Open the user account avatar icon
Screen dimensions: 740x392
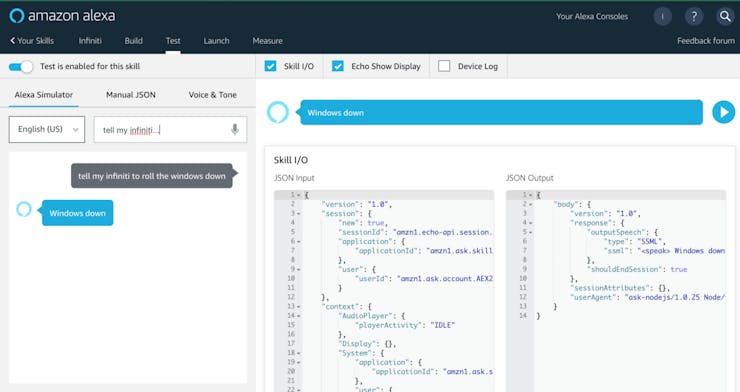click(663, 17)
